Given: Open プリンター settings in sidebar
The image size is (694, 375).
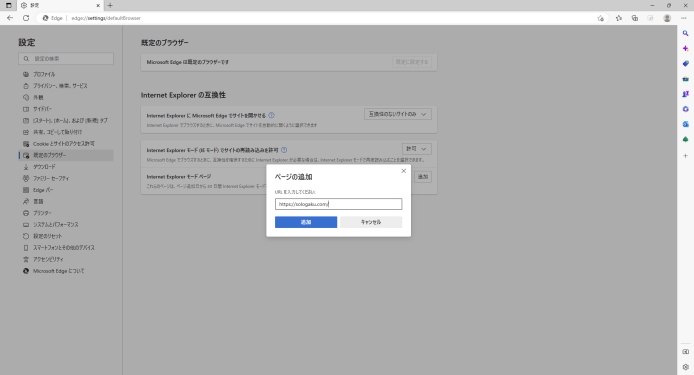Looking at the screenshot, I should point(66,213).
